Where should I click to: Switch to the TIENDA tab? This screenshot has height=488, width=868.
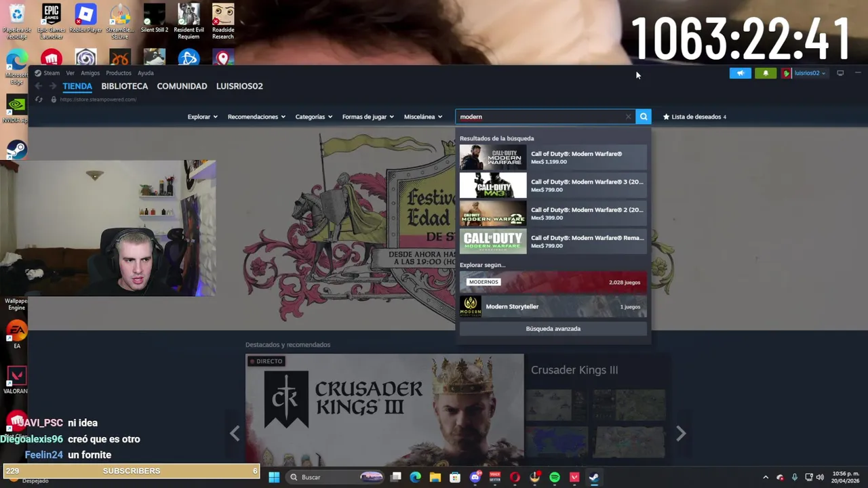(77, 86)
